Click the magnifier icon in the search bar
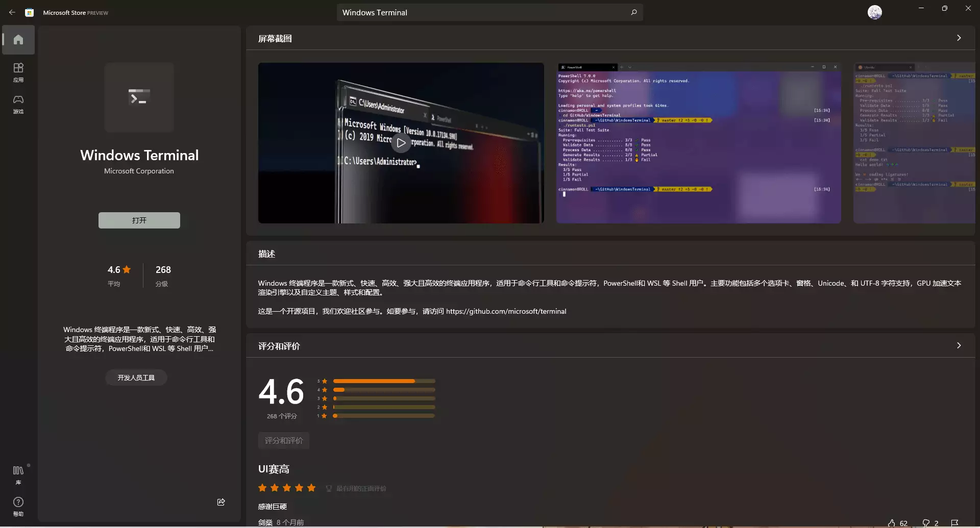This screenshot has width=980, height=528. pyautogui.click(x=633, y=12)
